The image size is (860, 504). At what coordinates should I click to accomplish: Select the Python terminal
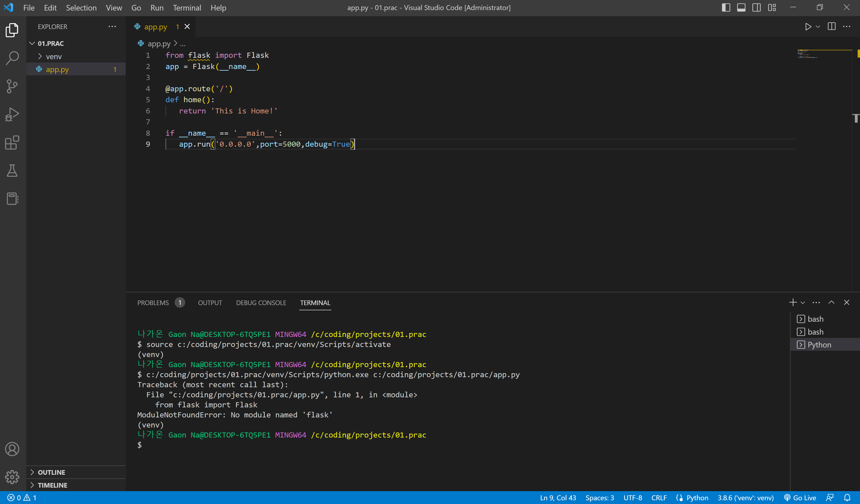(825, 345)
